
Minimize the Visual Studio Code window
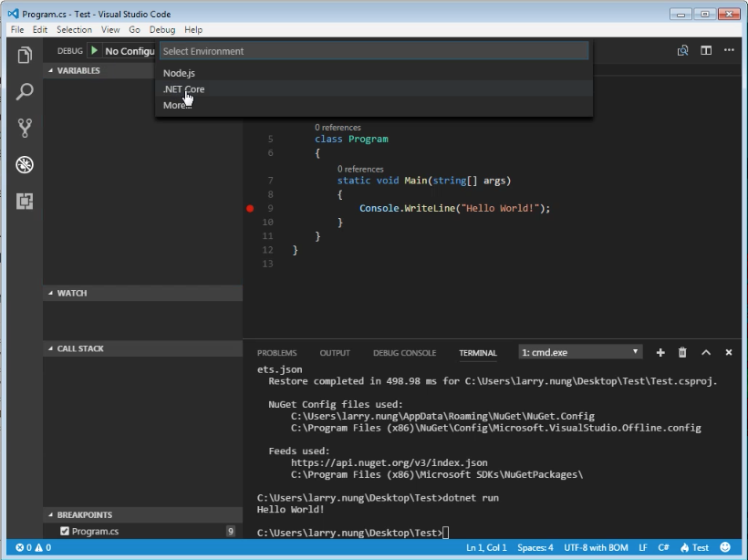(x=680, y=15)
